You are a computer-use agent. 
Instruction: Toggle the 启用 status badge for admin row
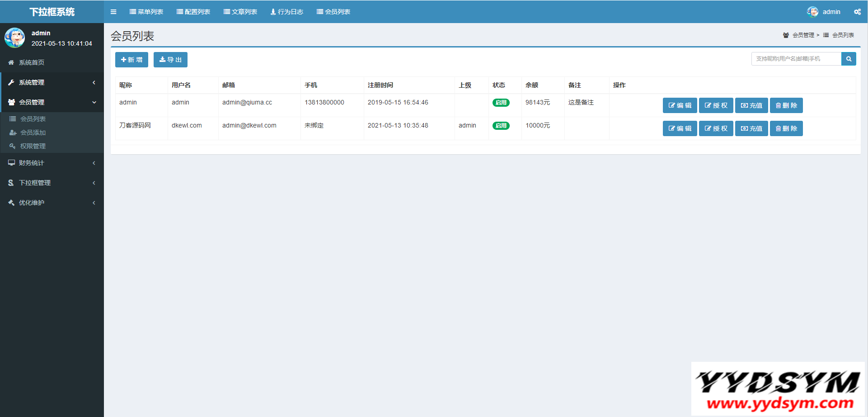coord(501,103)
